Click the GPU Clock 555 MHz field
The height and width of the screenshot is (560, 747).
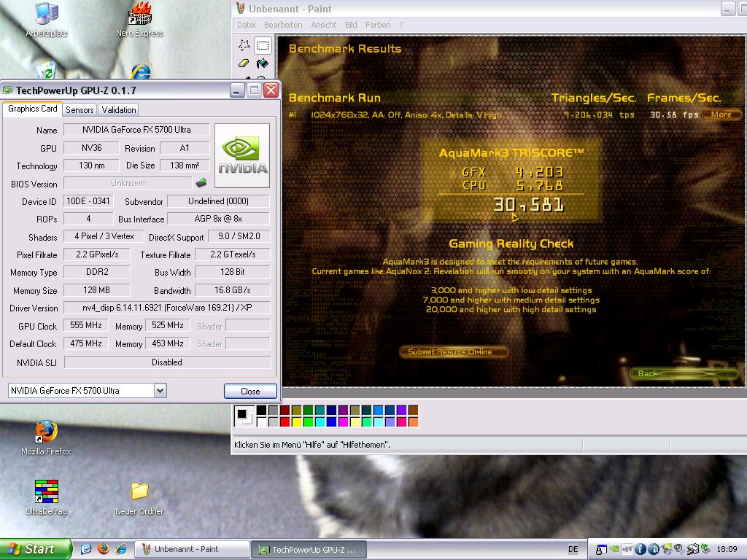[86, 325]
